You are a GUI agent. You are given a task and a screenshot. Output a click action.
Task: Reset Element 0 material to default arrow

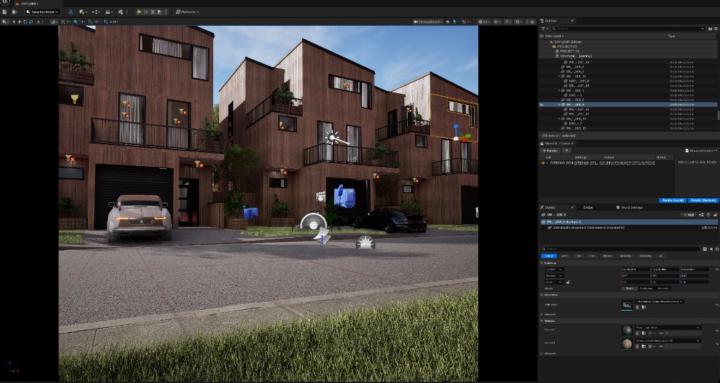click(717, 331)
